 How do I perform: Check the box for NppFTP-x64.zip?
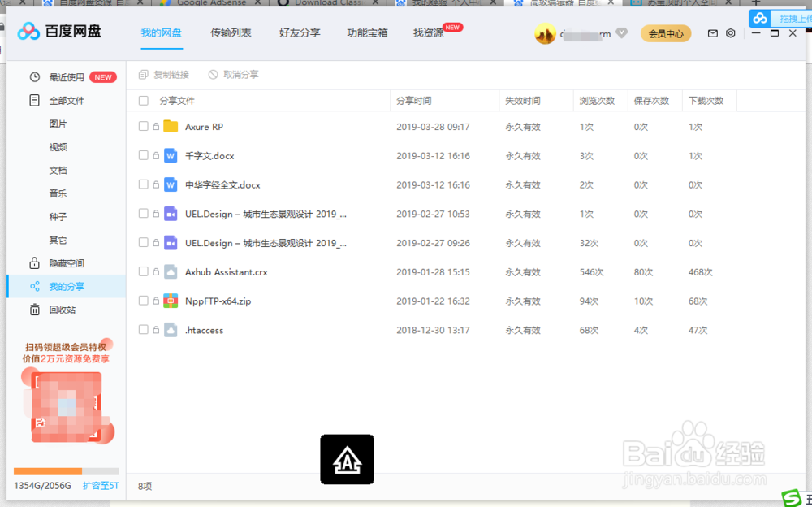(144, 300)
